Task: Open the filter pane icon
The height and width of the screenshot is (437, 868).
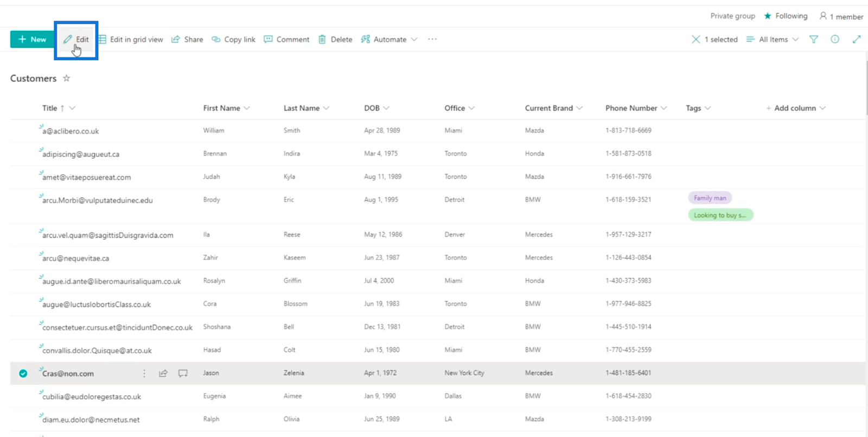Action: pos(814,39)
